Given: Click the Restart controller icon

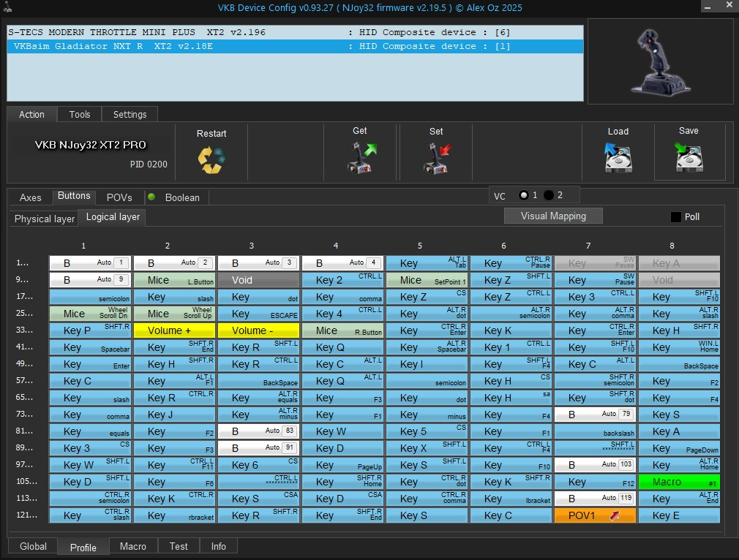Looking at the screenshot, I should pyautogui.click(x=211, y=159).
